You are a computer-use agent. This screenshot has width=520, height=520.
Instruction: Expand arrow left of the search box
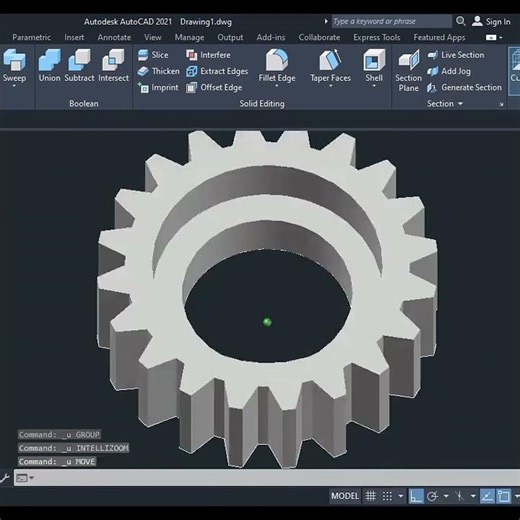coord(326,21)
